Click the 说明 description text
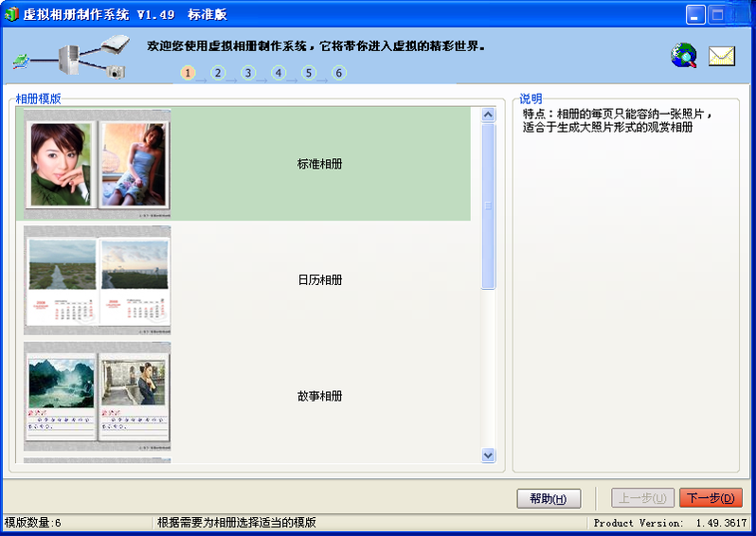 (x=617, y=120)
